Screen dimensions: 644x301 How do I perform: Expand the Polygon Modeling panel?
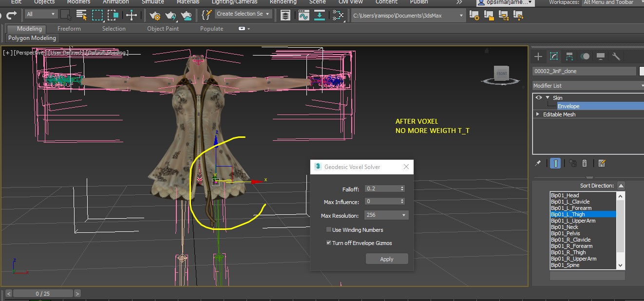[32, 38]
